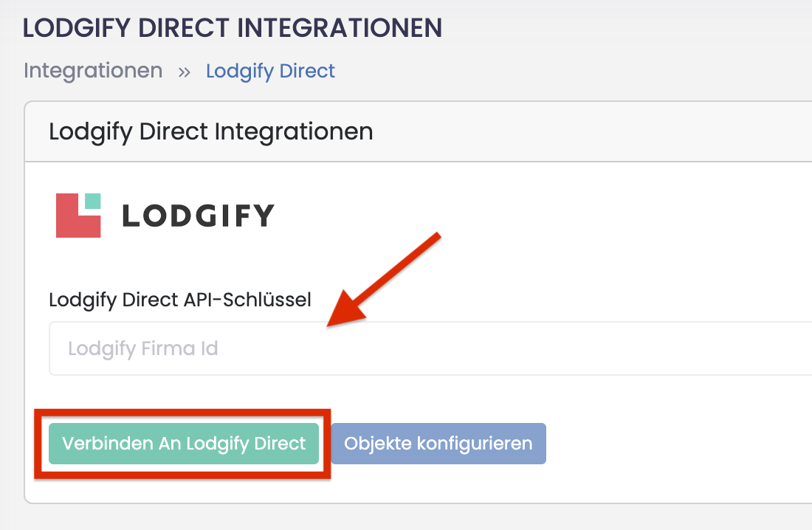Go to Integrationen breadcrumb

pos(93,71)
